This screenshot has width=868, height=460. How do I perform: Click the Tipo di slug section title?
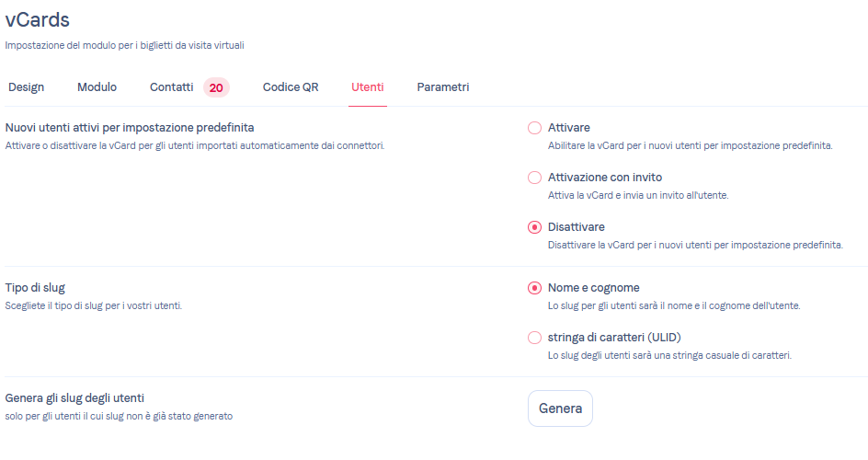(35, 288)
